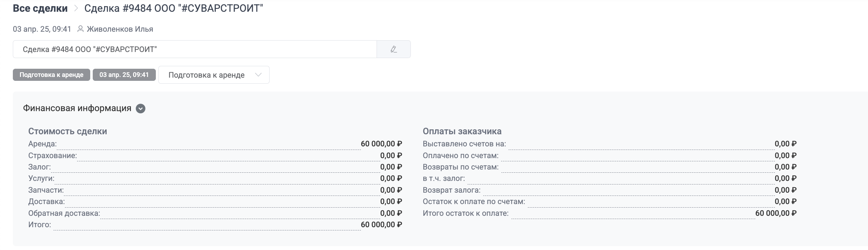This screenshot has height=250, width=868.
Task: Click the Возврат залога label
Action: (x=451, y=190)
